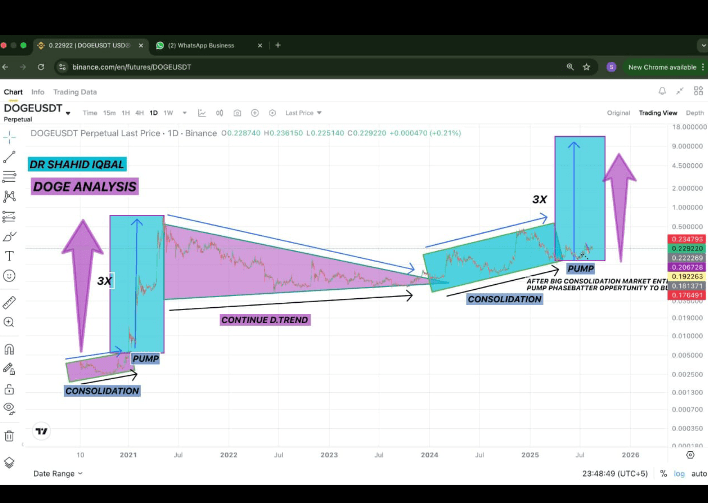Set the interval to 15m
The height and width of the screenshot is (503, 708).
109,113
